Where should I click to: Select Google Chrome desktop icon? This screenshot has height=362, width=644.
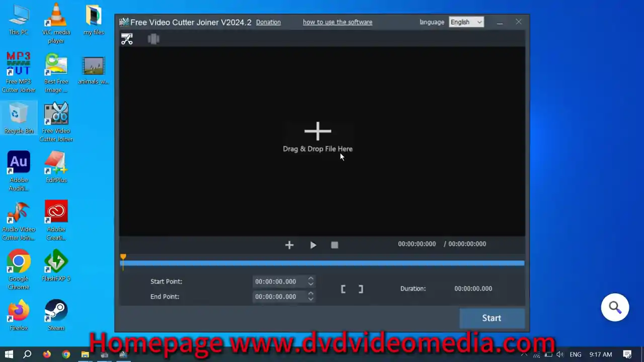pyautogui.click(x=19, y=270)
